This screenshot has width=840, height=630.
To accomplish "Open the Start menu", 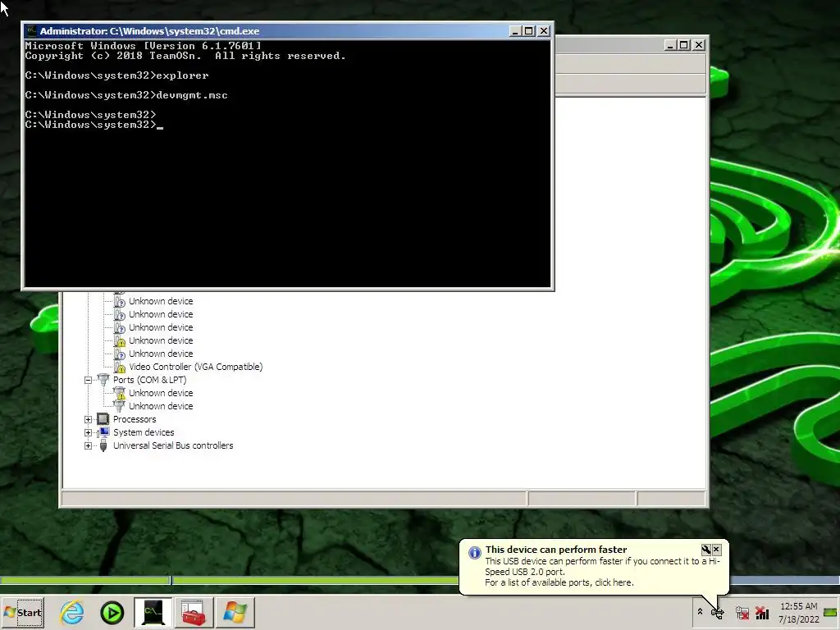I will (x=23, y=612).
